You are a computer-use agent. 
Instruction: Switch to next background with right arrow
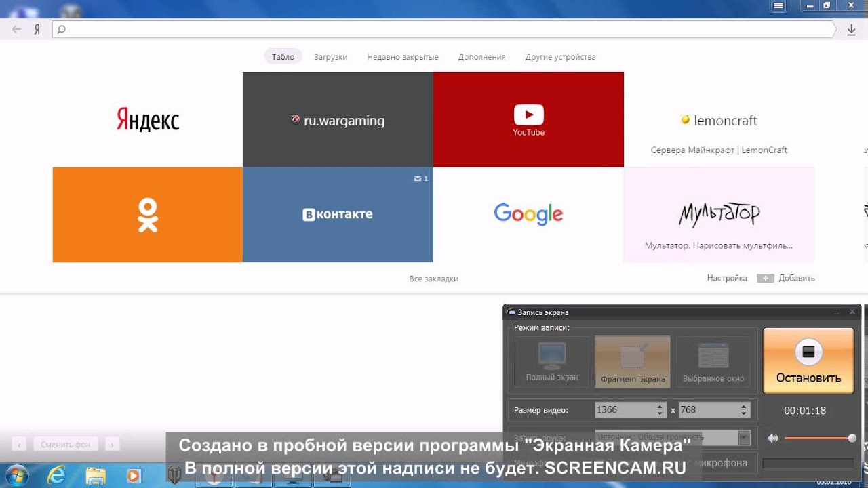(112, 445)
